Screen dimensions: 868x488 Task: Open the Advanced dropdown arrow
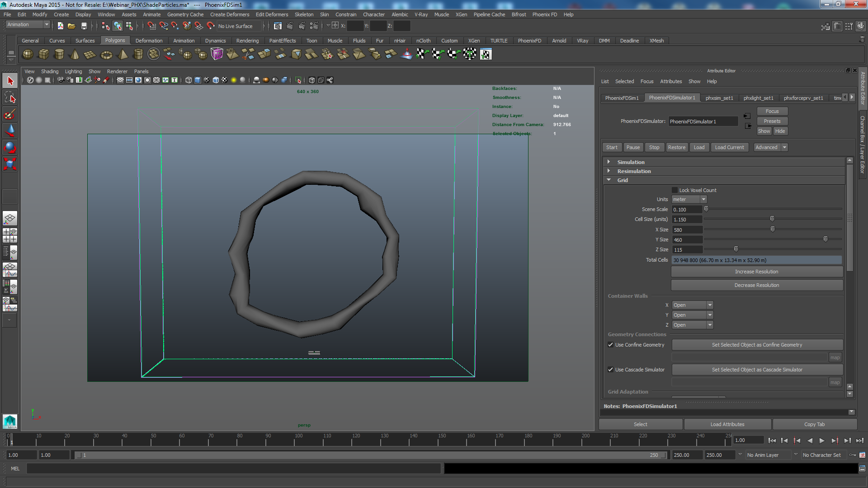click(x=784, y=147)
